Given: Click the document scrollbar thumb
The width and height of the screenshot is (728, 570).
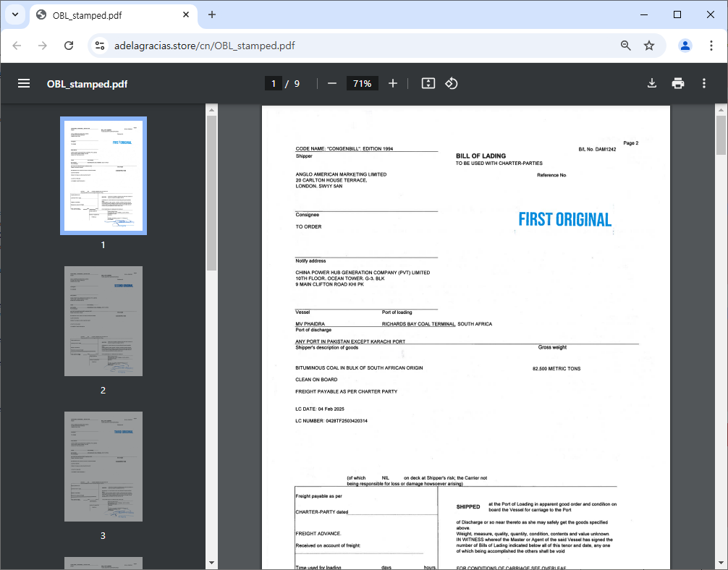Looking at the screenshot, I should pos(721,135).
